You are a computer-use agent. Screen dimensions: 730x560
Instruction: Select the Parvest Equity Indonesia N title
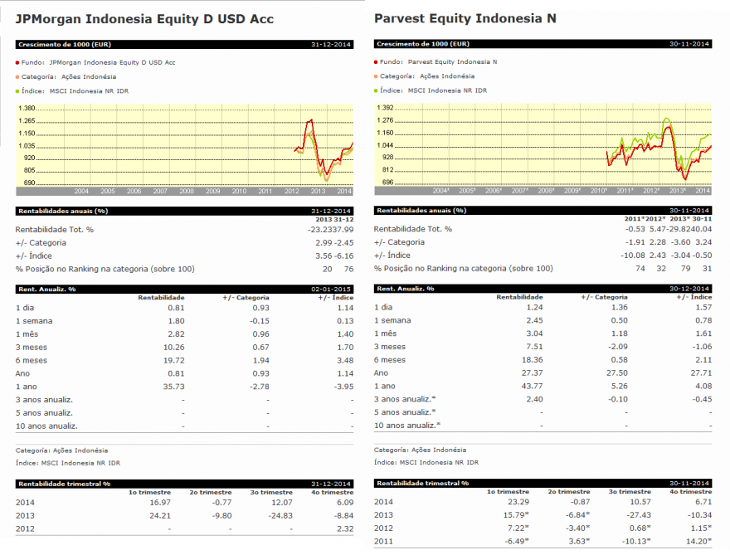[x=465, y=18]
